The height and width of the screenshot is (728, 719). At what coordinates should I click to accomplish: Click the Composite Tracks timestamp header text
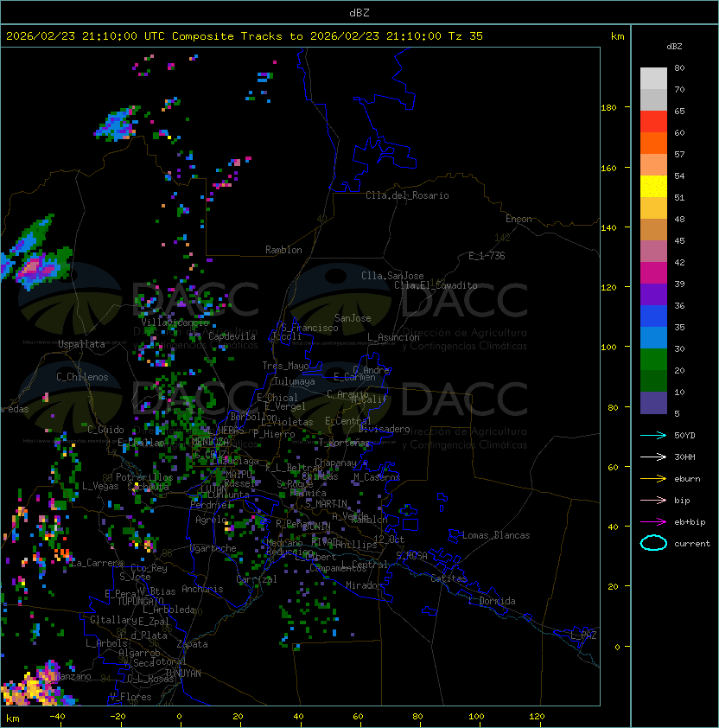(x=245, y=36)
